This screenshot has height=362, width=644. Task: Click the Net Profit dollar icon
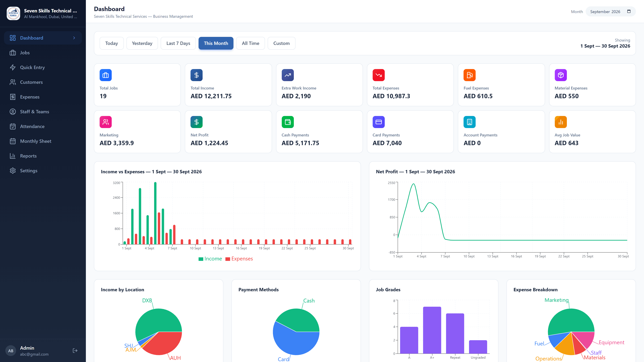[x=197, y=122]
